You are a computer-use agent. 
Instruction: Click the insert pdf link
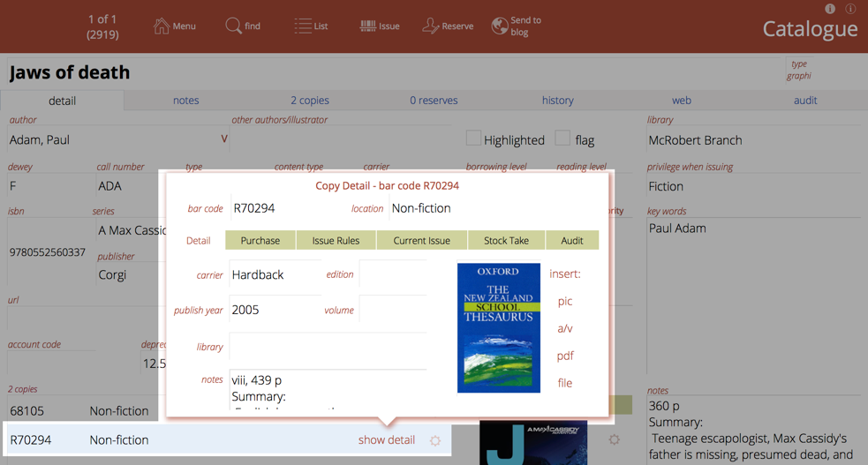click(x=565, y=356)
